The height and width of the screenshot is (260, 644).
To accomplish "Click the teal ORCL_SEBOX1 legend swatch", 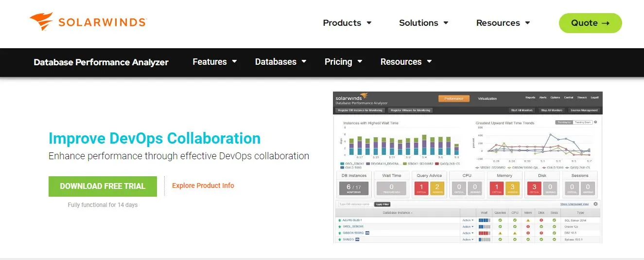I will click(342, 164).
